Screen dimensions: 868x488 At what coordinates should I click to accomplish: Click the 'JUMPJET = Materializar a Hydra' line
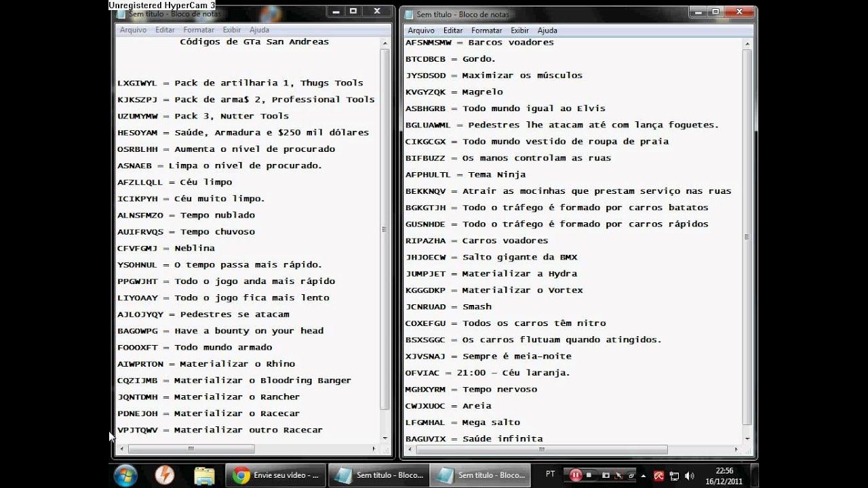click(492, 274)
